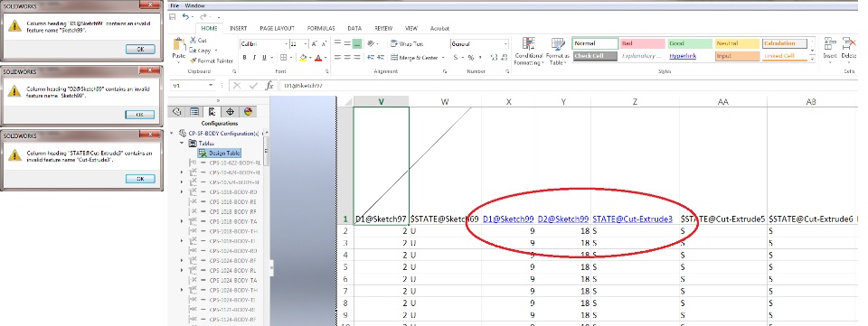868x326 pixels.
Task: Cut the selected cells
Action: point(198,41)
